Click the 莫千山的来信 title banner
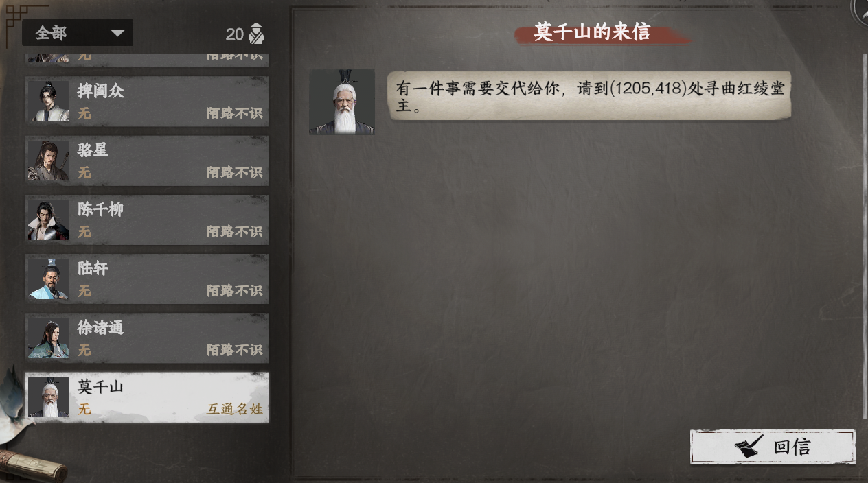This screenshot has width=868, height=483. click(592, 32)
